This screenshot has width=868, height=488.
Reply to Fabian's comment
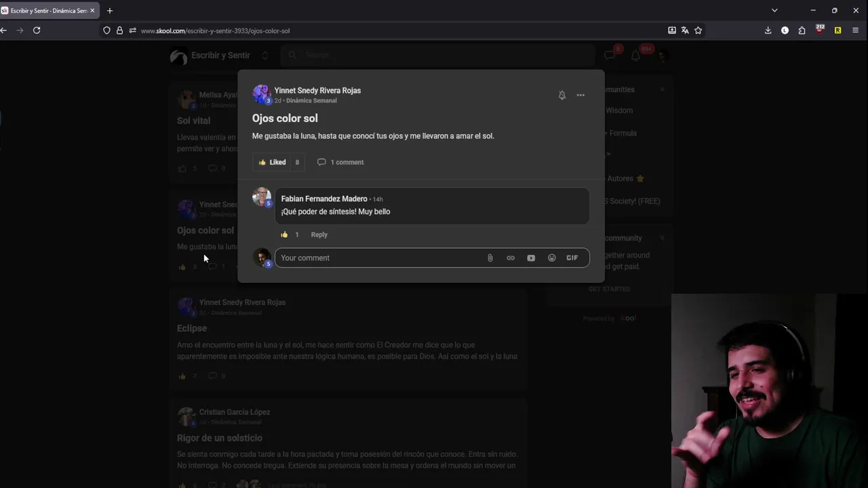click(x=319, y=235)
